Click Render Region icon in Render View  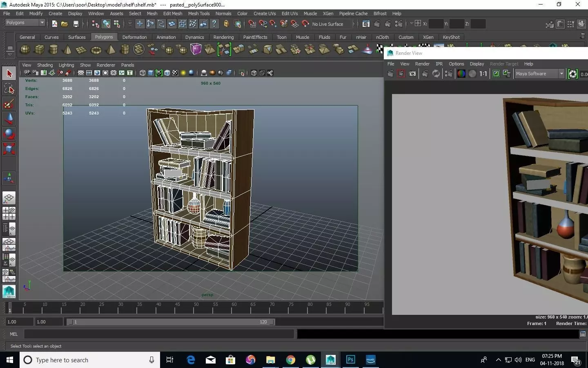click(401, 74)
